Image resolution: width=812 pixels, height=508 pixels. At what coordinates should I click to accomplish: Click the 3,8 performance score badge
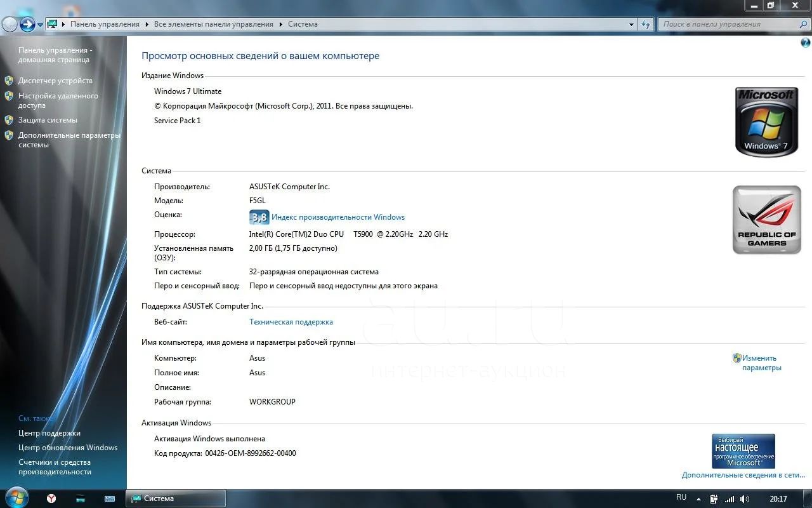point(259,217)
